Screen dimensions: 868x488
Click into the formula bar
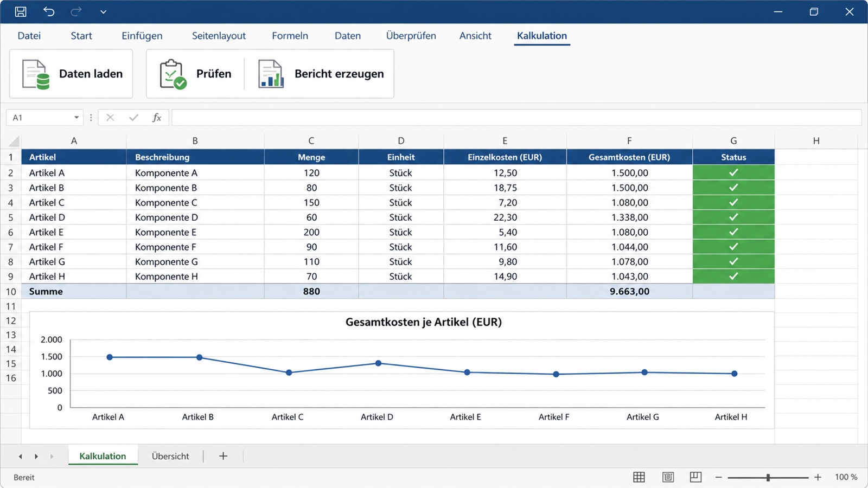click(516, 118)
